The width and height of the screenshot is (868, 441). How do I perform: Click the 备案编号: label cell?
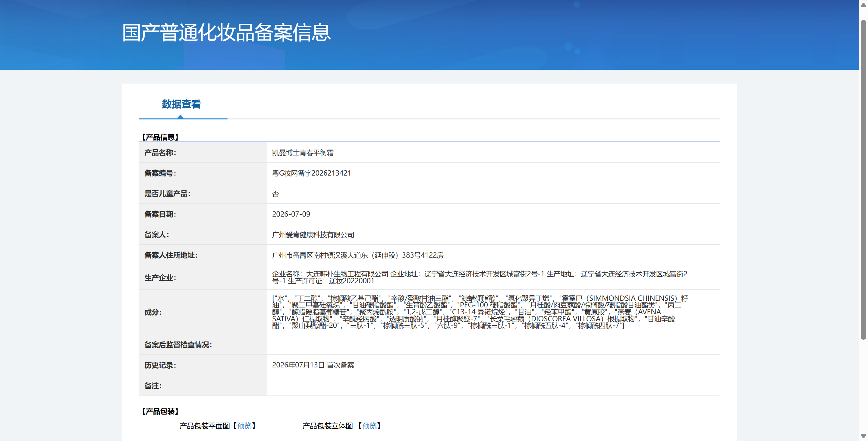coord(203,173)
